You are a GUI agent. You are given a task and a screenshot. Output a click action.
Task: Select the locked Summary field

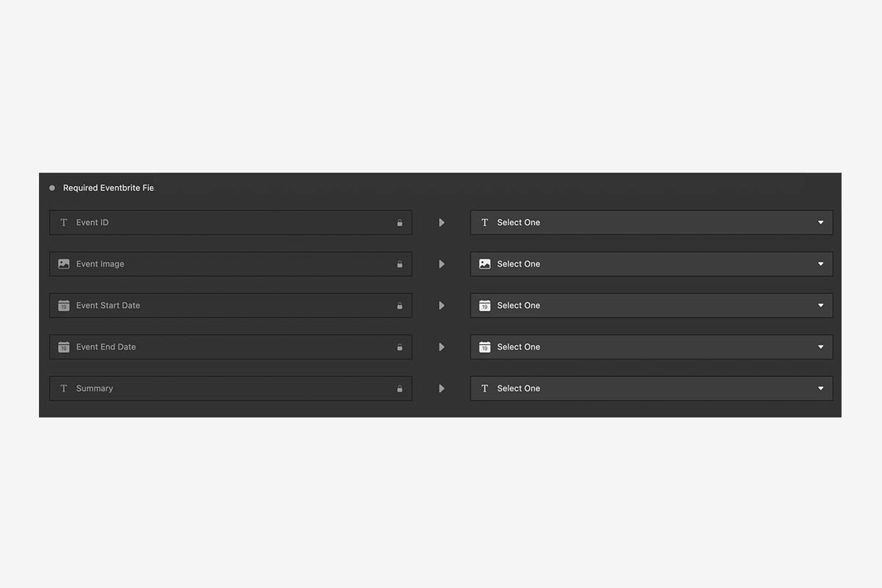coord(231,389)
